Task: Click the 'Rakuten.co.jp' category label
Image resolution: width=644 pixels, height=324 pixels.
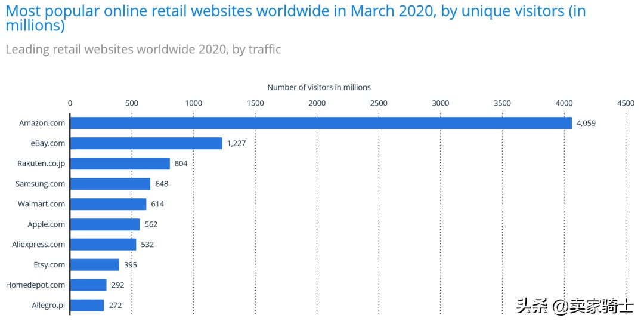Action: pyautogui.click(x=41, y=163)
